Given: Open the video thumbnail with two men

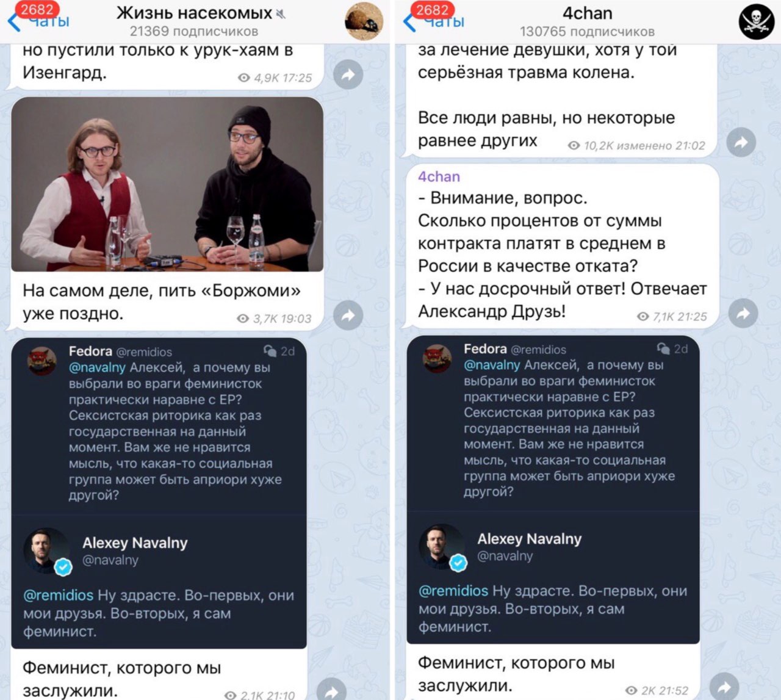Looking at the screenshot, I should [167, 184].
